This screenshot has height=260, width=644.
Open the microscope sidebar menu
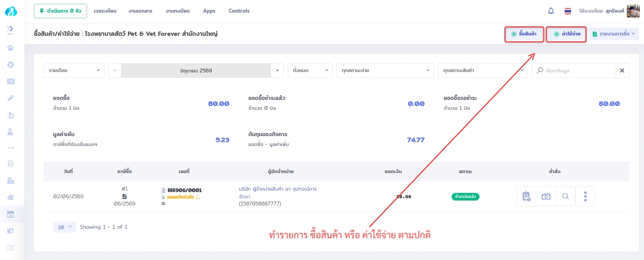point(11,115)
